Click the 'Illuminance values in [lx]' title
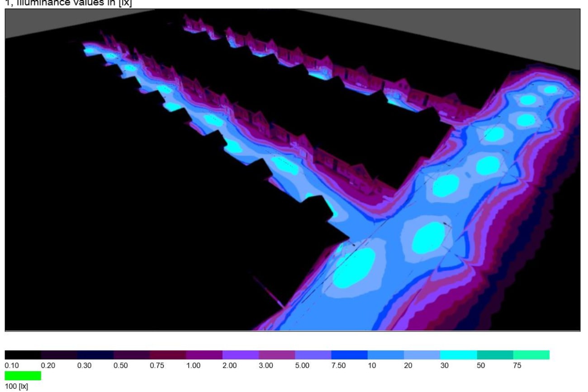The height and width of the screenshot is (392, 588). click(68, 3)
